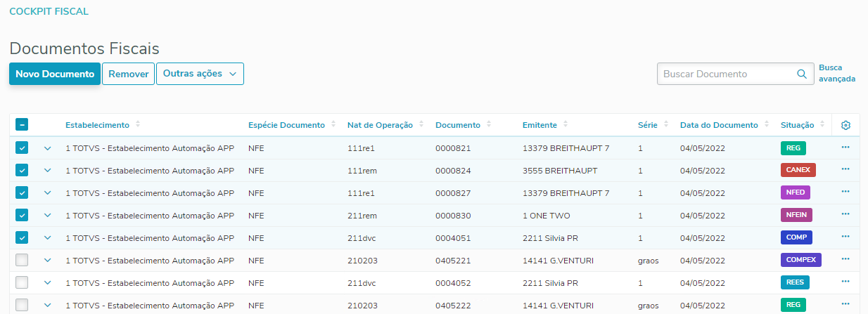Uncheck row for document 0000827
The width and height of the screenshot is (868, 314).
click(22, 192)
